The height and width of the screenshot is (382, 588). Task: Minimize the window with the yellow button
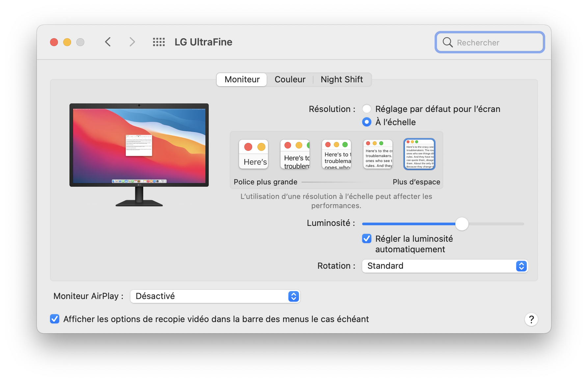(67, 42)
